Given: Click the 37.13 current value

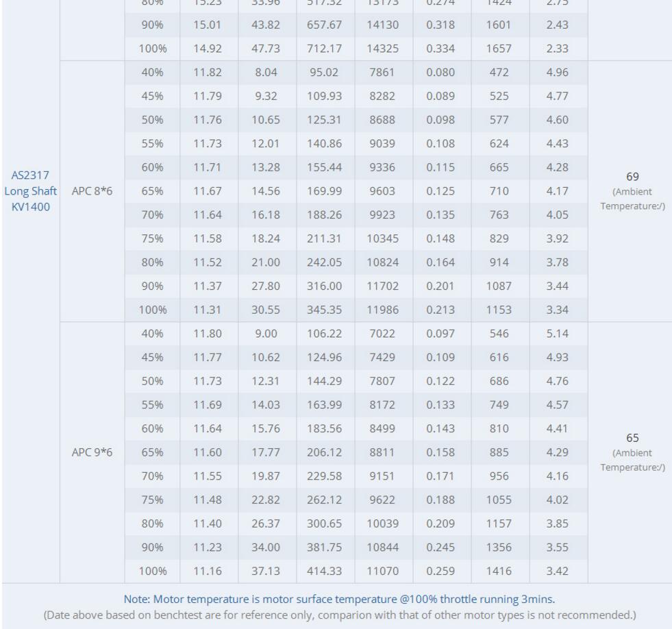Looking at the screenshot, I should pyautogui.click(x=266, y=569).
